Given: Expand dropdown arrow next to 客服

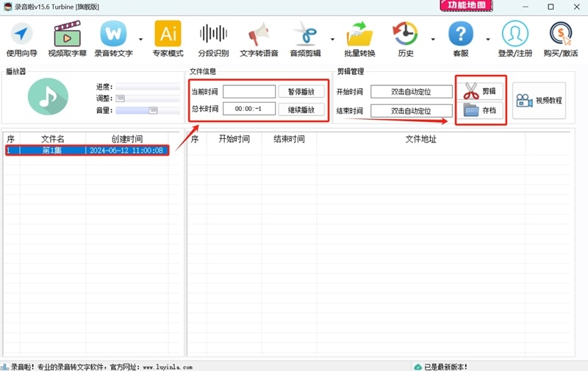Looking at the screenshot, I should pos(488,39).
